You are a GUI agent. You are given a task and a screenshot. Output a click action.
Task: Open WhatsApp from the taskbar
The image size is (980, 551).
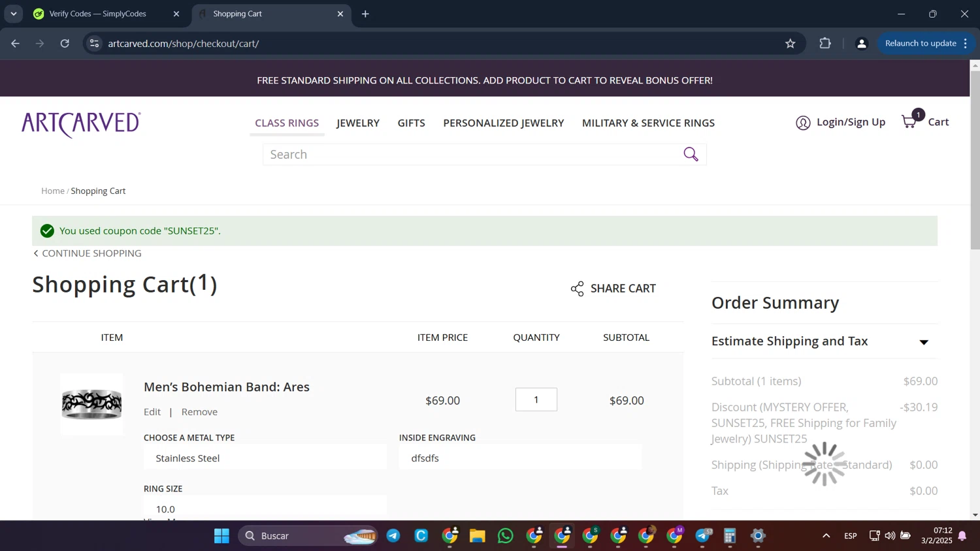pos(506,536)
